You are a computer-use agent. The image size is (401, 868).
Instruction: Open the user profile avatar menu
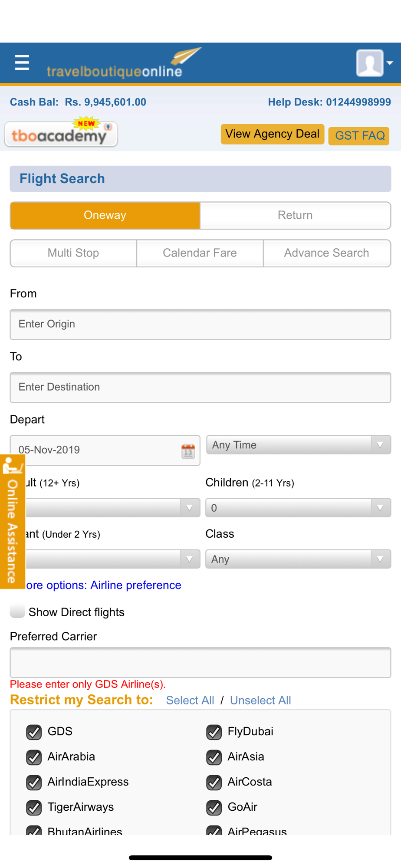[x=374, y=63]
